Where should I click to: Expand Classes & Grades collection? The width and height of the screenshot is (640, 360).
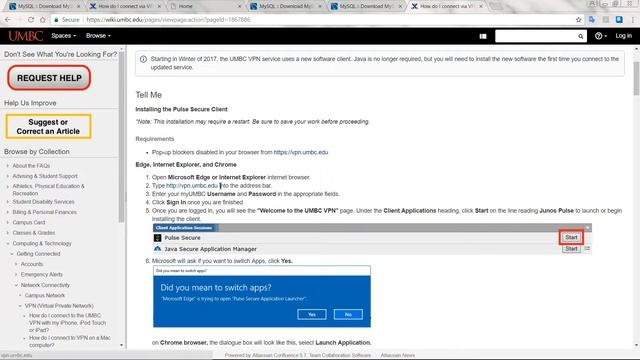[x=8, y=233]
